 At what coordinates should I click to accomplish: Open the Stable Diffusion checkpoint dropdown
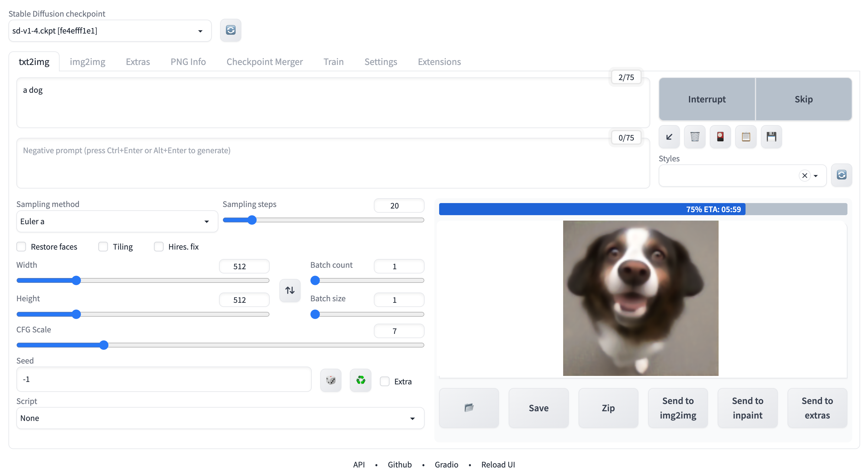pyautogui.click(x=110, y=31)
